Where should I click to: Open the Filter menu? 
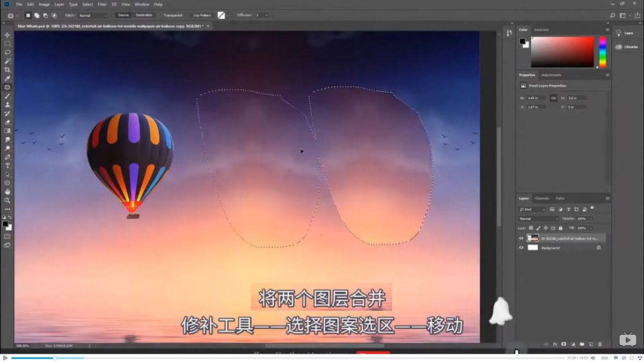pyautogui.click(x=101, y=4)
